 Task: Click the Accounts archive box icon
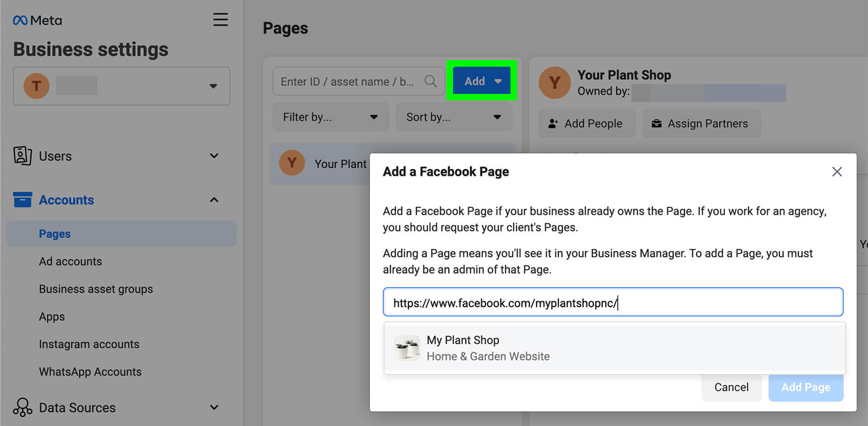click(22, 200)
